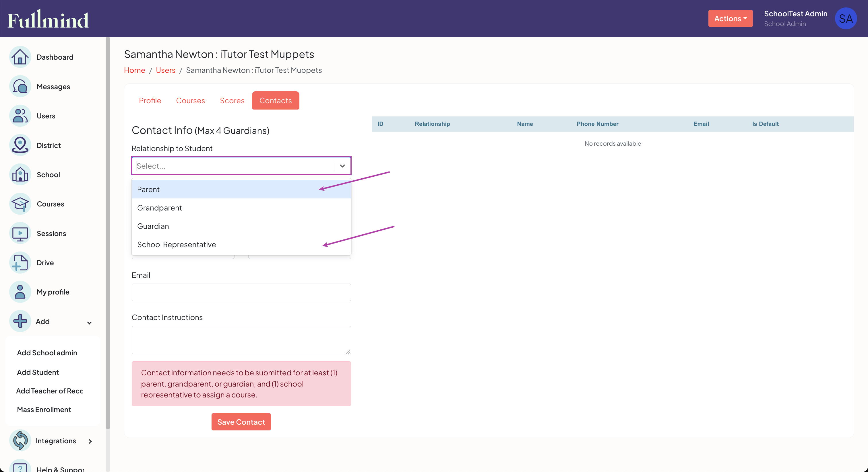Click the Users people icon
Image resolution: width=868 pixels, height=472 pixels.
20,116
